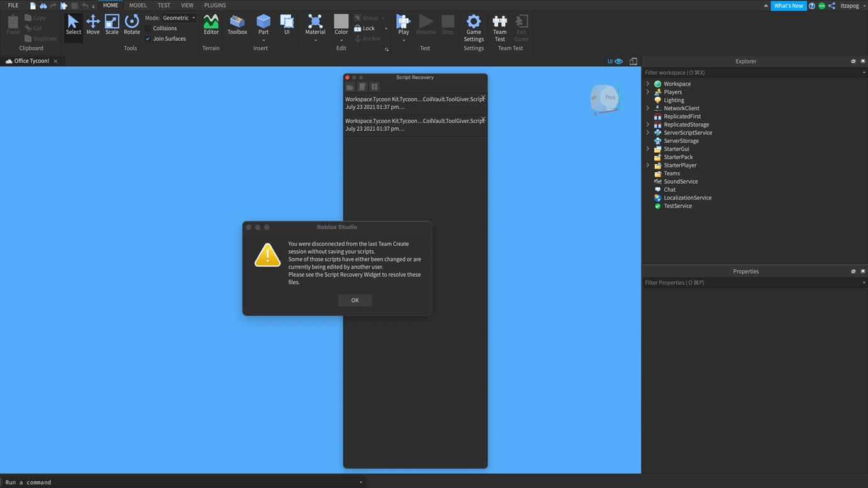Click the Play test button
The image size is (868, 488).
[403, 25]
